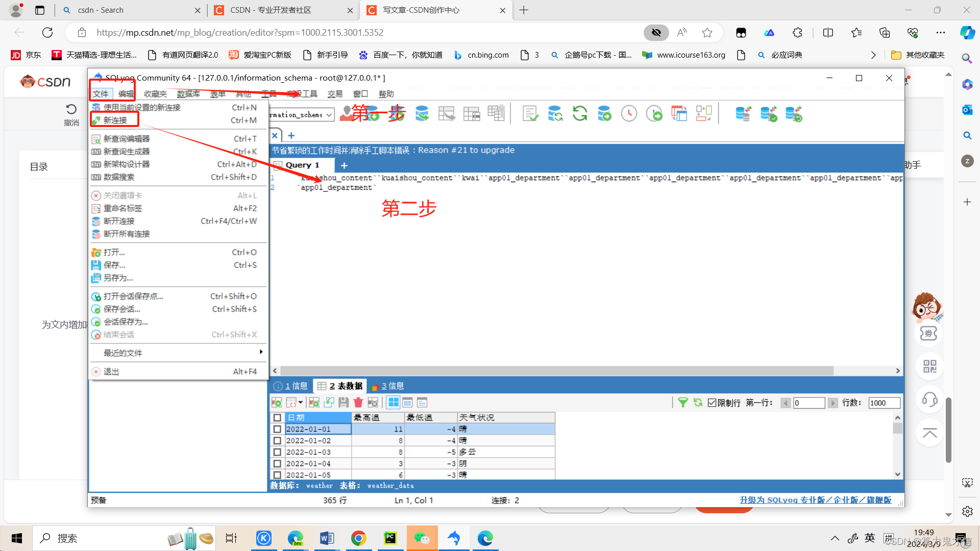Open the 京东 bookmark
The width and height of the screenshot is (980, 551).
[26, 55]
